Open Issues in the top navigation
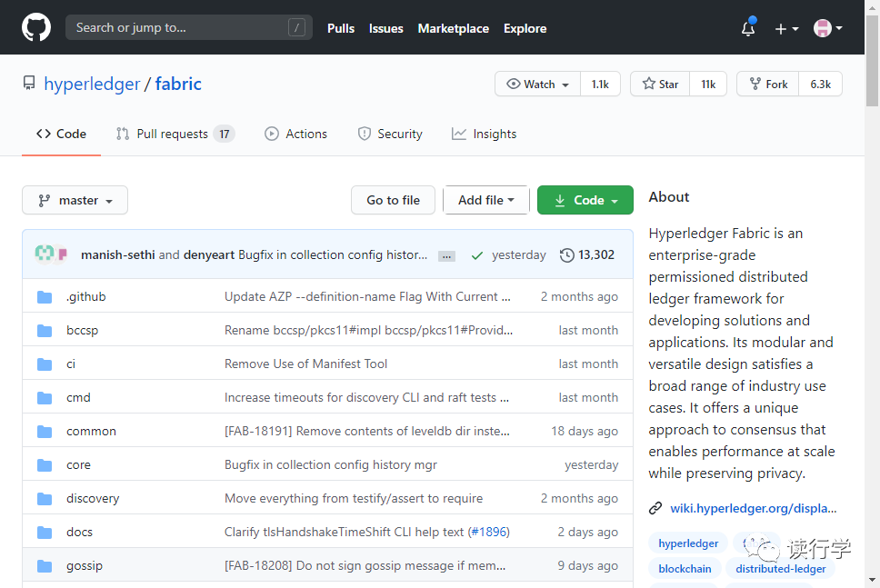 coord(386,28)
